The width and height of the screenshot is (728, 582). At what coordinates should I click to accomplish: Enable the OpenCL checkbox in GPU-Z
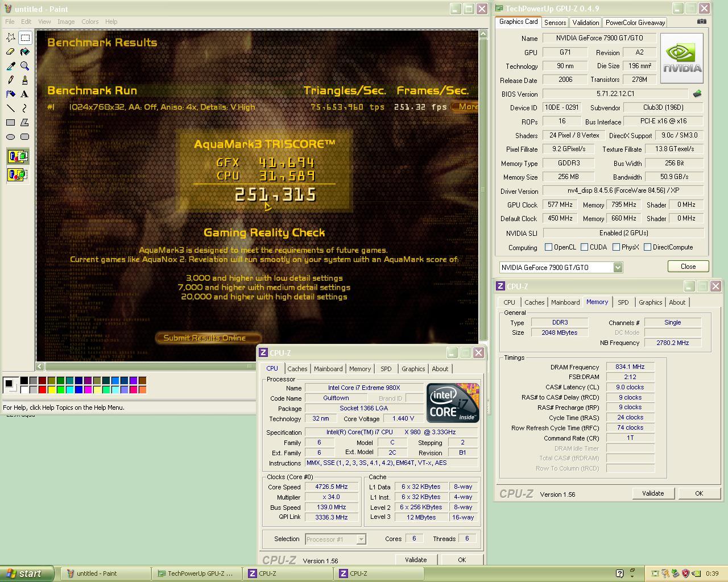(x=548, y=247)
